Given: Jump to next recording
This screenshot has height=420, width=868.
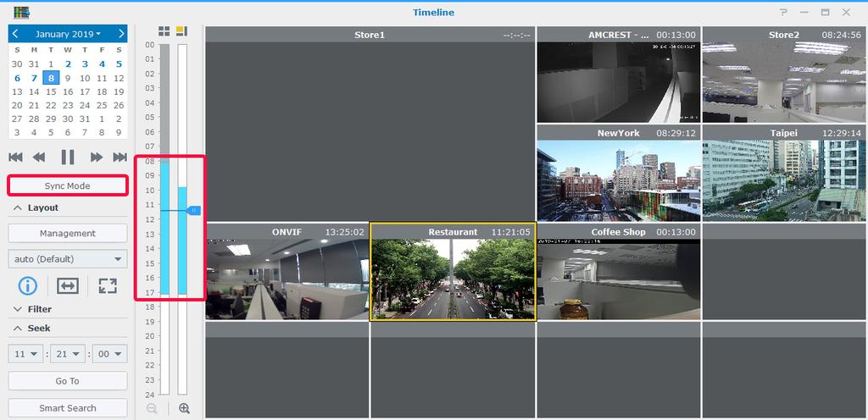Looking at the screenshot, I should tap(120, 157).
